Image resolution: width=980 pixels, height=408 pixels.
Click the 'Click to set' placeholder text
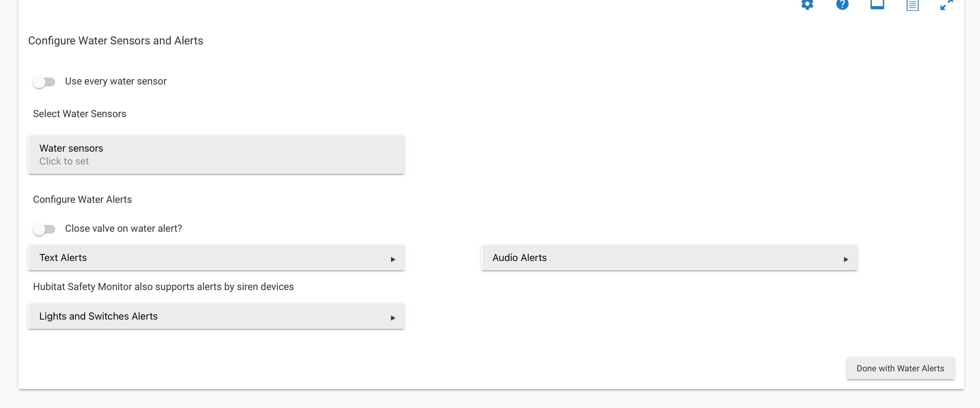coord(64,161)
